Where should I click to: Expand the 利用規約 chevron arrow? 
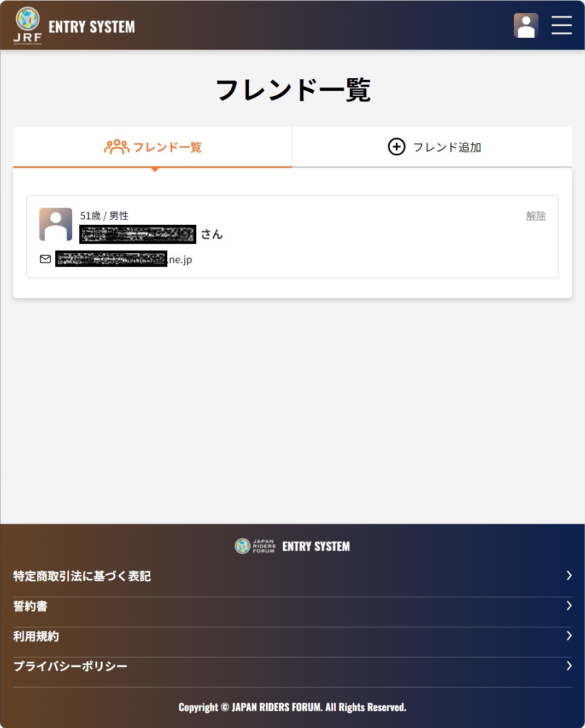(569, 636)
